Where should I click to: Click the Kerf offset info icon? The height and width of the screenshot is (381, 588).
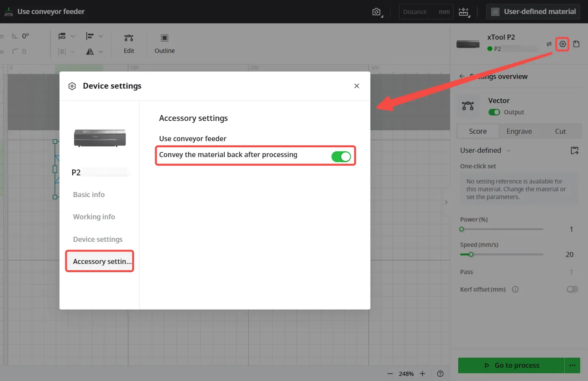coord(515,289)
